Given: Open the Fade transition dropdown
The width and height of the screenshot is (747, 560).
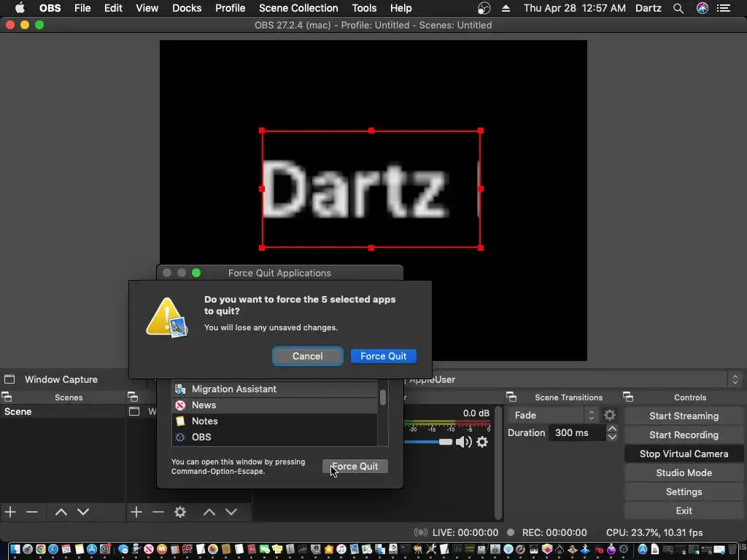Looking at the screenshot, I should pos(553,415).
